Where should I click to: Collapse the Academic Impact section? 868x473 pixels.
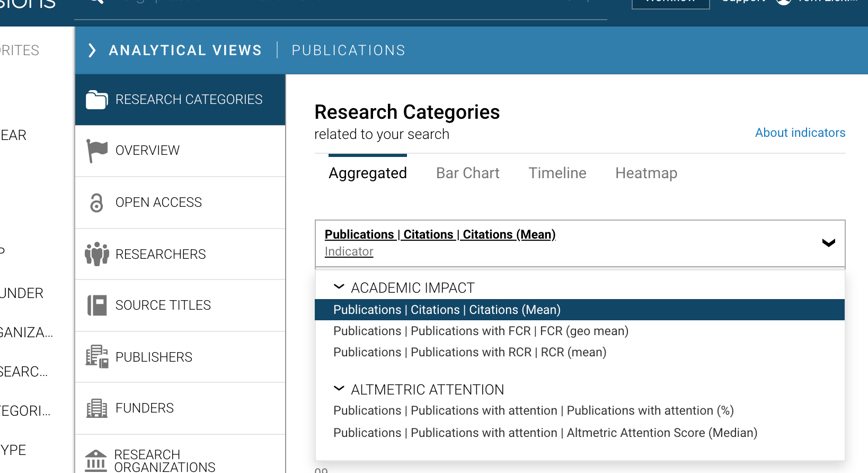pyautogui.click(x=339, y=287)
